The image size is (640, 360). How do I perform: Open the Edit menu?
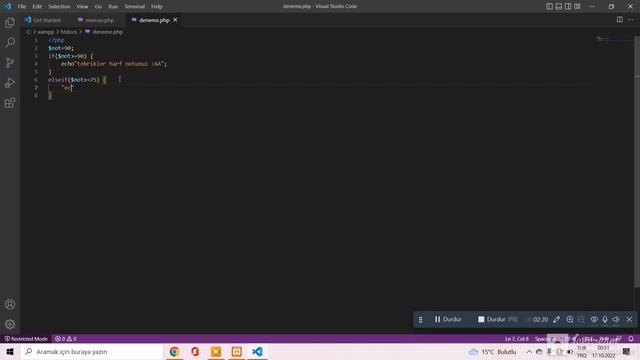click(37, 7)
